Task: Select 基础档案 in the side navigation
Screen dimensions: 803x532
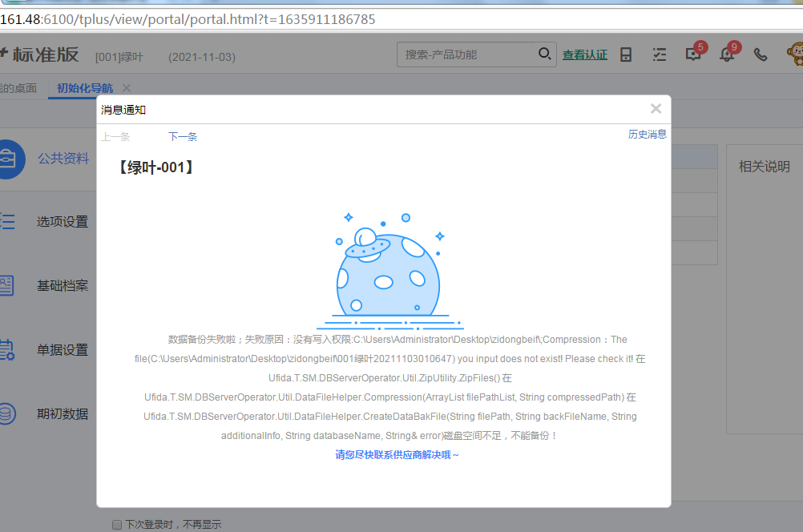Action: [x=63, y=286]
